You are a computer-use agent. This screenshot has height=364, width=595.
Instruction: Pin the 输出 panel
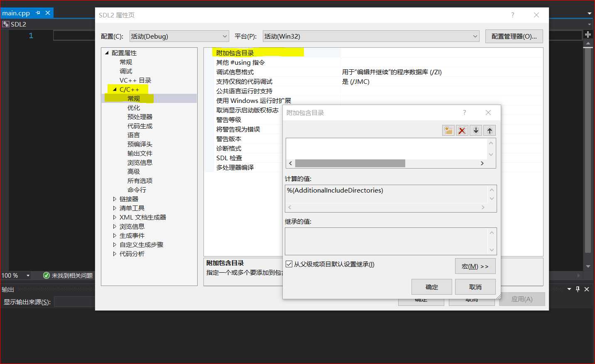click(578, 289)
